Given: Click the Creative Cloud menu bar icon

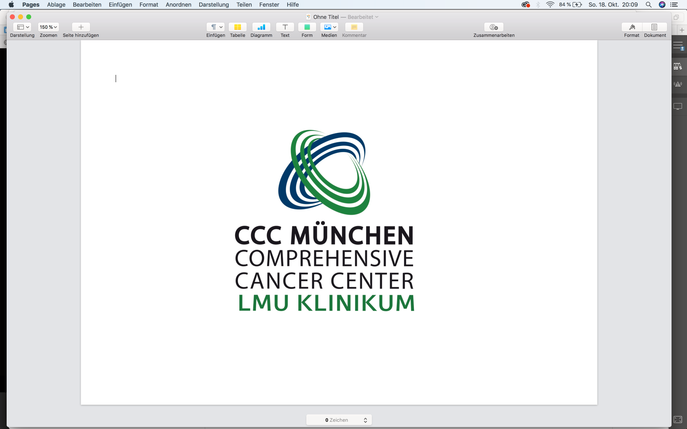Looking at the screenshot, I should coord(525,4).
